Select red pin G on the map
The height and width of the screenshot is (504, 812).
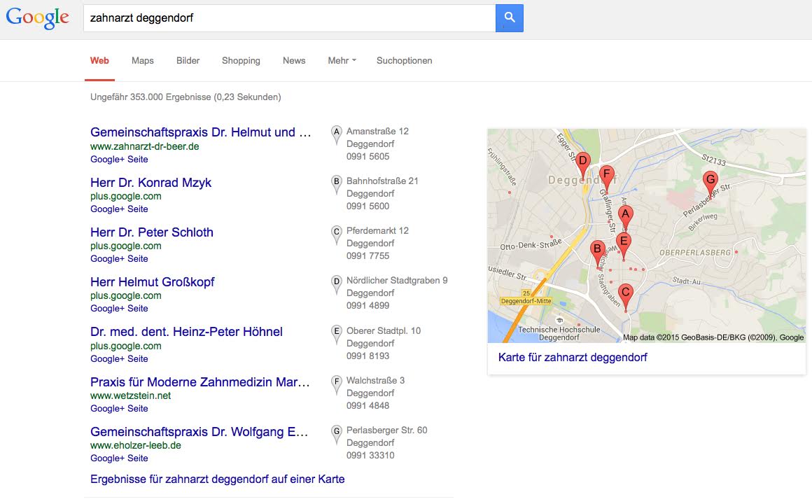(710, 183)
